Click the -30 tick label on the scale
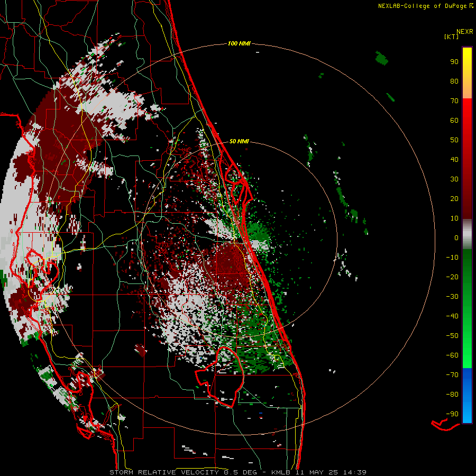476x476 pixels. [452, 297]
